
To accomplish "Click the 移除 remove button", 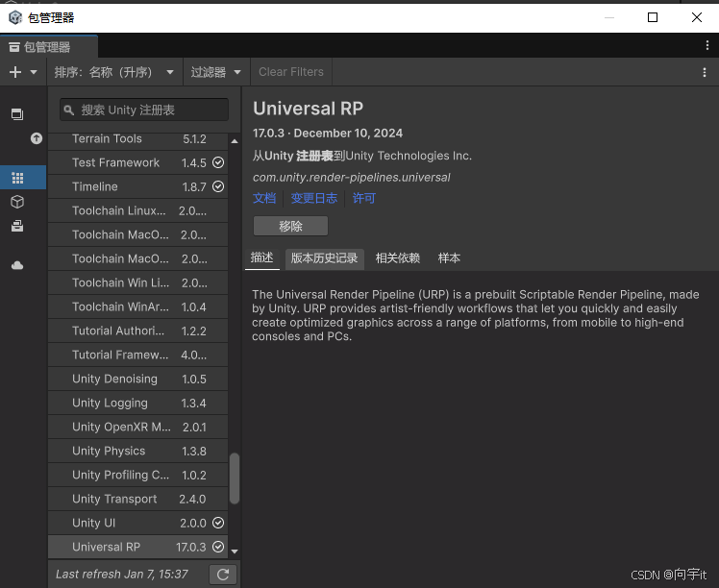I will click(x=290, y=226).
